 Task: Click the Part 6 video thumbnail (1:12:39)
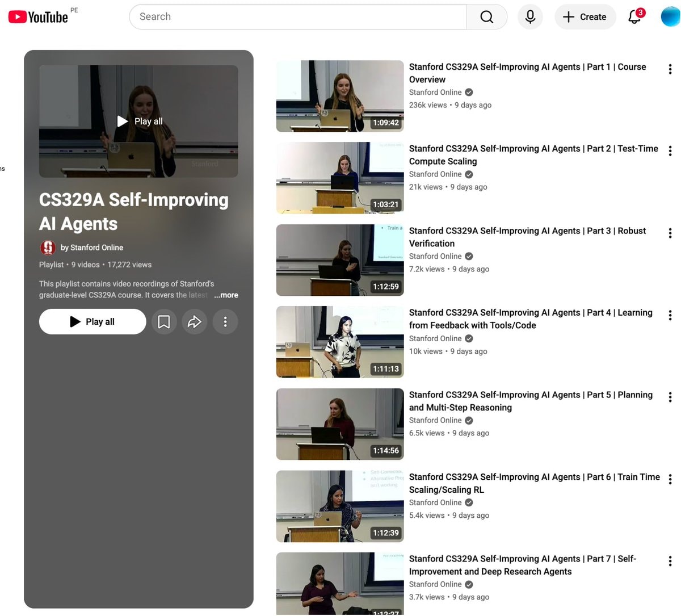[340, 506]
